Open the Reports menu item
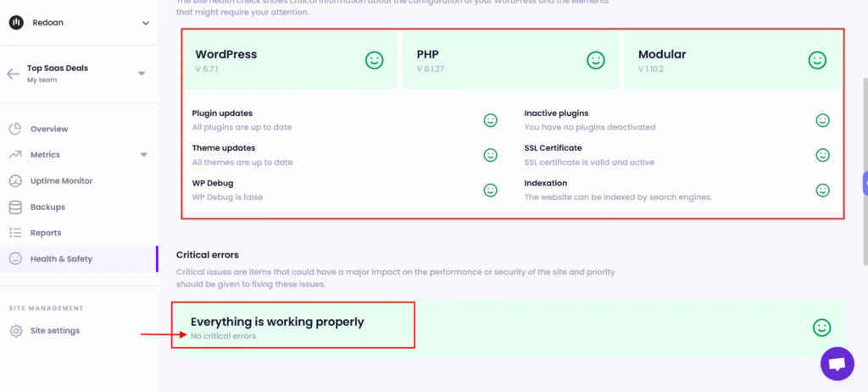 (46, 233)
